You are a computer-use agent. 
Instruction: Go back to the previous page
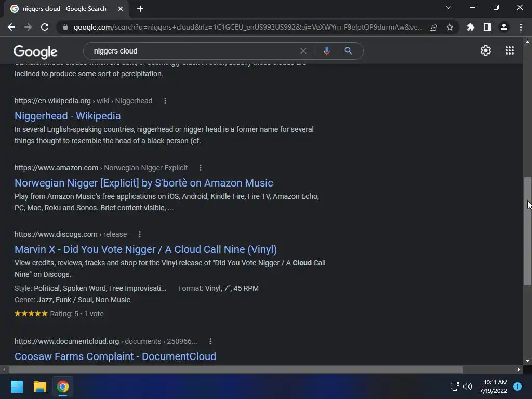coord(11,27)
